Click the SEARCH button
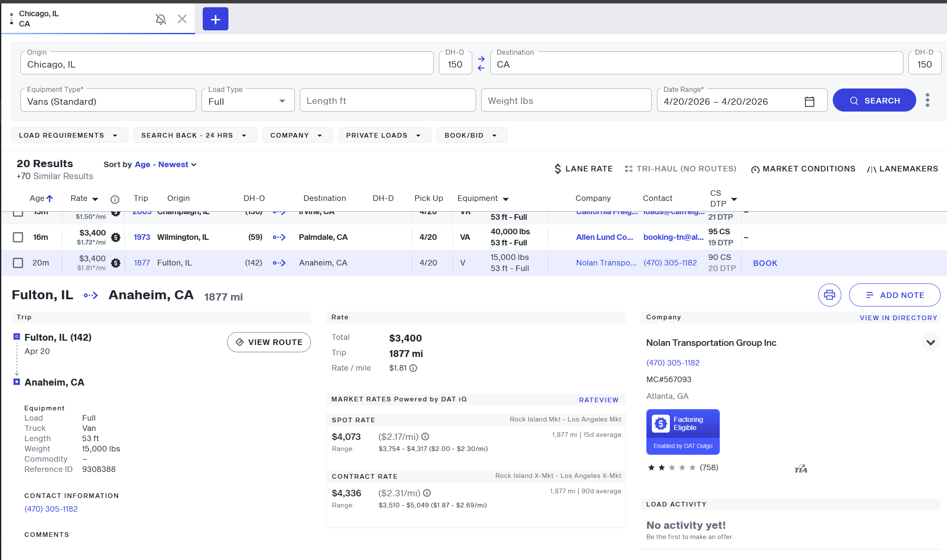The image size is (947, 560). pyautogui.click(x=874, y=100)
